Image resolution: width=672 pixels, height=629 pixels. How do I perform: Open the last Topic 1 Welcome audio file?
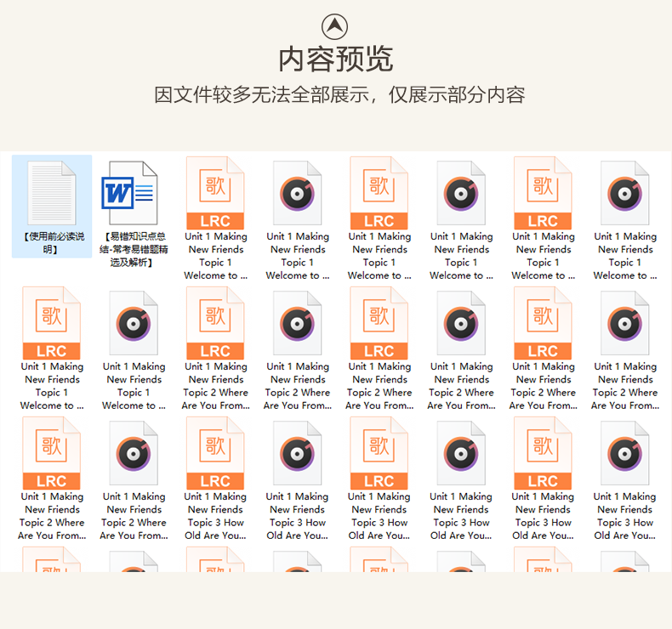[x=134, y=350]
